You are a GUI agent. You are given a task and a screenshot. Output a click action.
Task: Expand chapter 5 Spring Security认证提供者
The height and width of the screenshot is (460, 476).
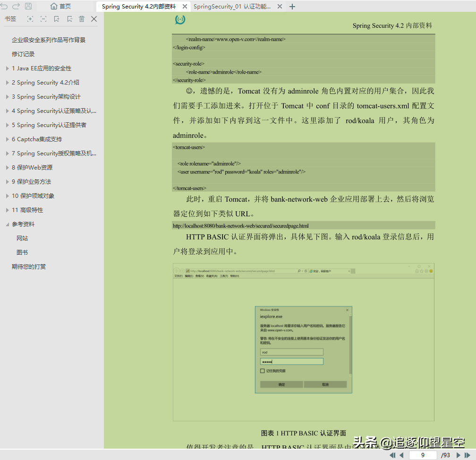(x=7, y=125)
